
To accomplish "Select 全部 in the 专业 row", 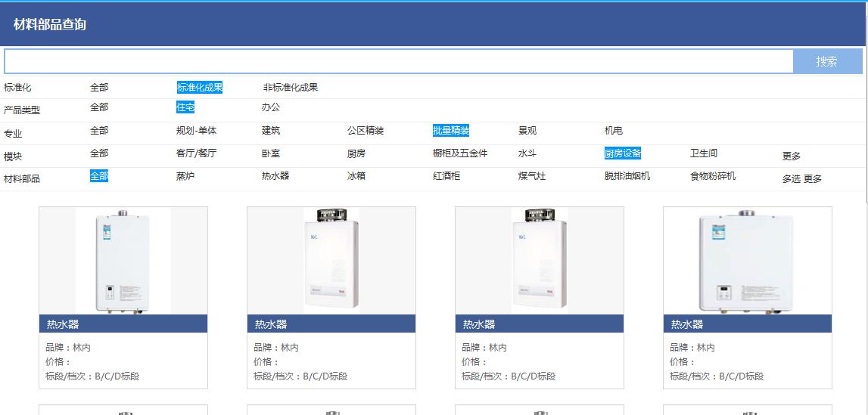I will pos(99,131).
